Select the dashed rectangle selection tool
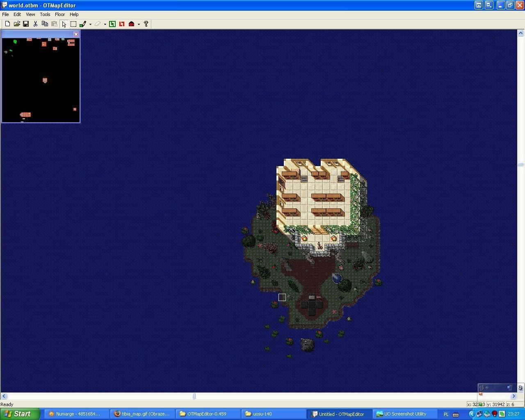Screen dimensions: 525x420 [73, 24]
